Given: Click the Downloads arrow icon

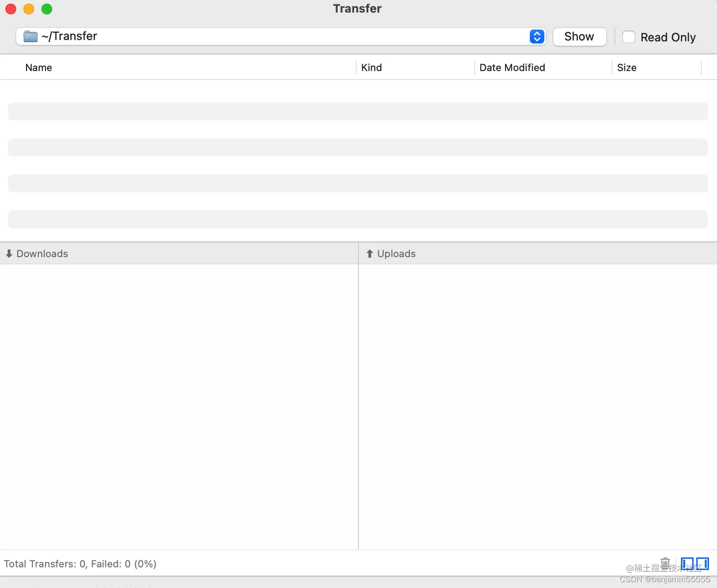Looking at the screenshot, I should tap(9, 253).
